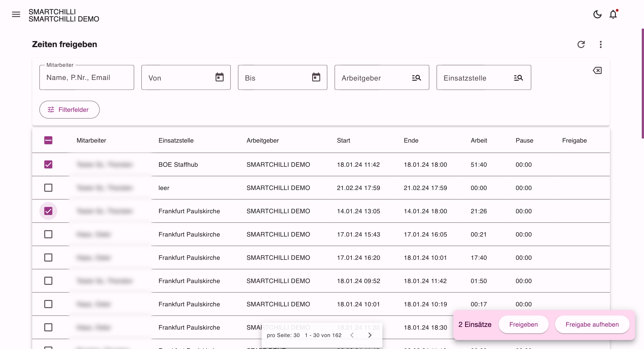This screenshot has height=349, width=644.
Task: Open the Von date calendar picker
Action: (220, 77)
